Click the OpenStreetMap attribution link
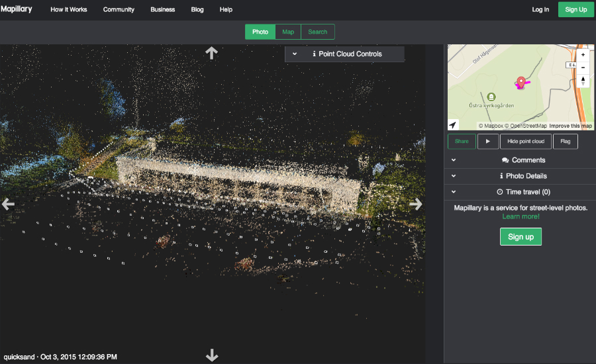This screenshot has height=364, width=596. 526,126
